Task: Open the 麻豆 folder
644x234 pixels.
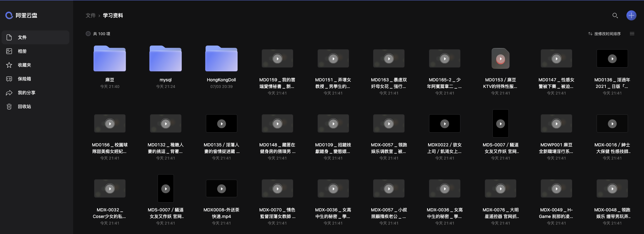Action: tap(110, 58)
